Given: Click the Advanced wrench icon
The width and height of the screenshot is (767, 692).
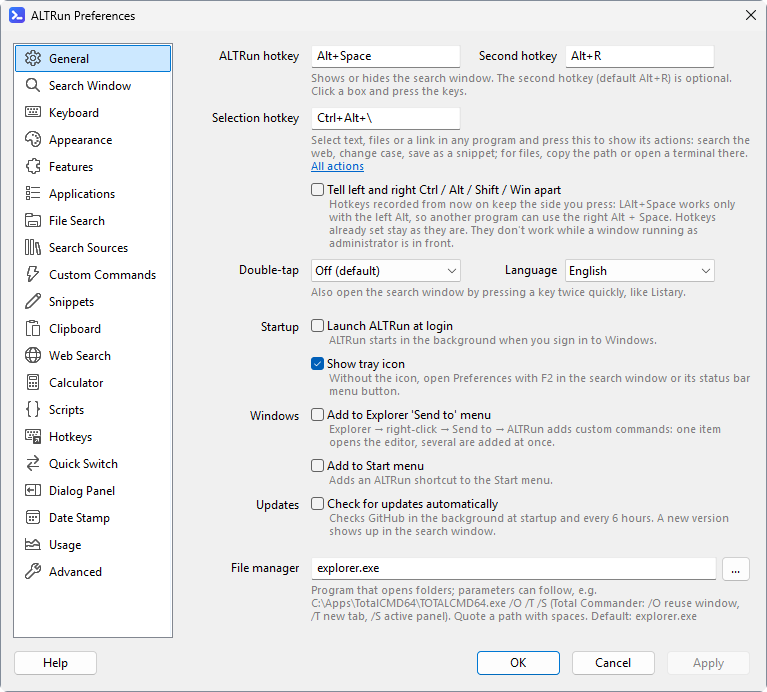Looking at the screenshot, I should [33, 571].
